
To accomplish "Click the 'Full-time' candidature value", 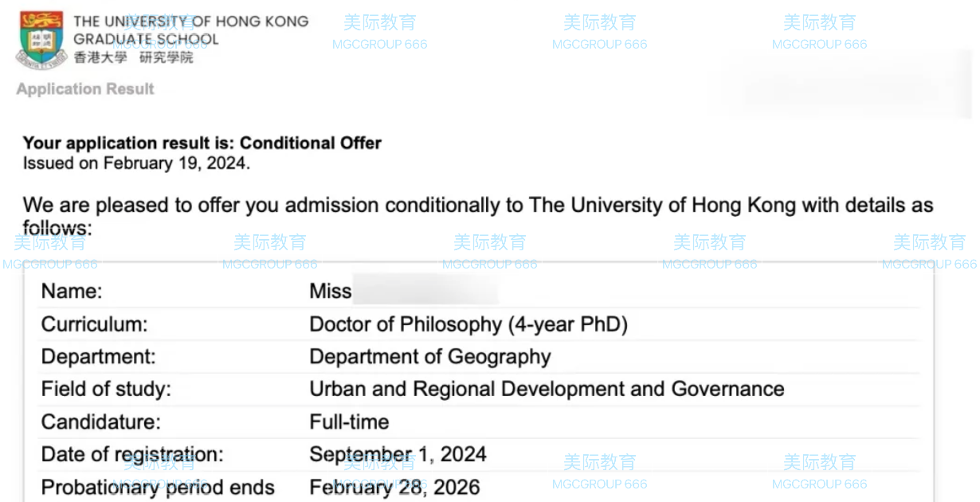I will (x=349, y=422).
